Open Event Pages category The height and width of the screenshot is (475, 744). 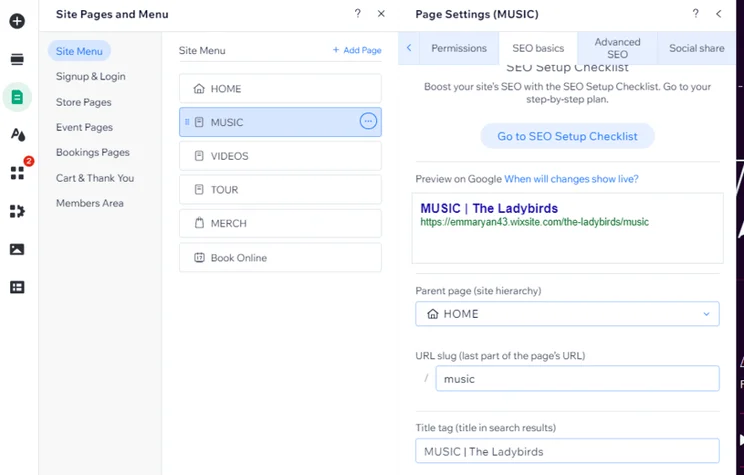click(84, 127)
